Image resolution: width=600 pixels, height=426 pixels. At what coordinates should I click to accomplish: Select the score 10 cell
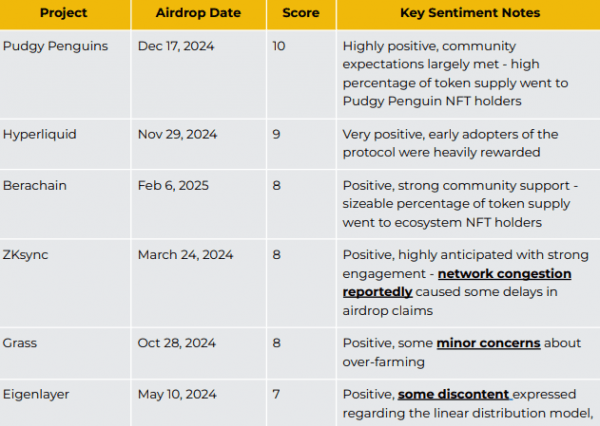coord(301,74)
